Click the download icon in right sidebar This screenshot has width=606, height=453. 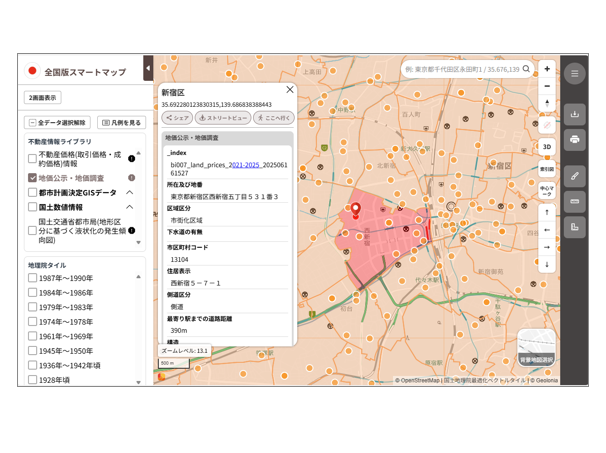pos(574,114)
